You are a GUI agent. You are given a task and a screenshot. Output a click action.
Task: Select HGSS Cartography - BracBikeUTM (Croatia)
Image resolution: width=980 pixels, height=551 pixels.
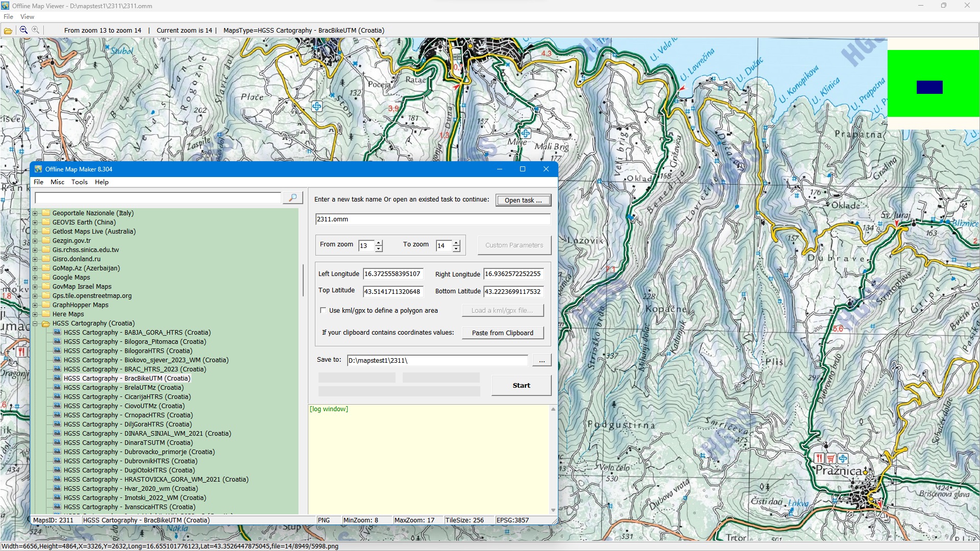coord(127,379)
